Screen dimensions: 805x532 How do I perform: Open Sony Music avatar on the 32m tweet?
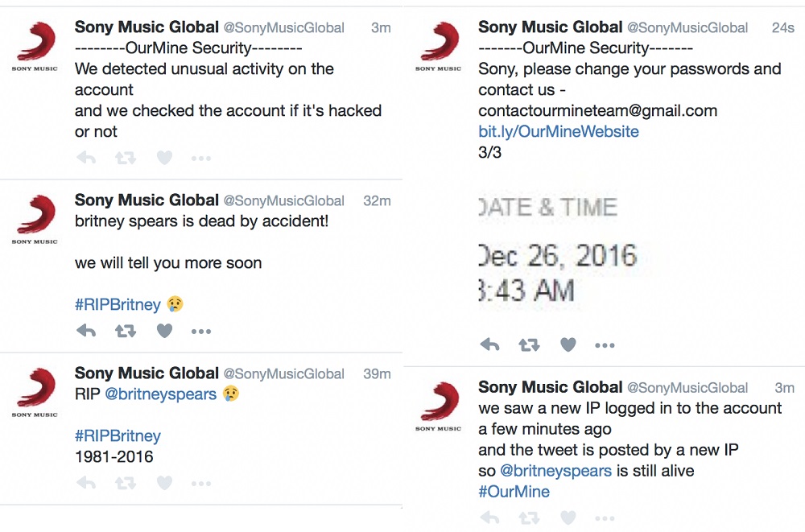(x=35, y=219)
